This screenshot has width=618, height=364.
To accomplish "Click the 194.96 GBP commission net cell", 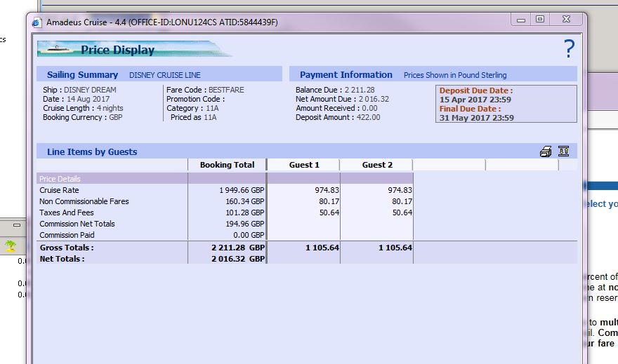I will pos(245,224).
